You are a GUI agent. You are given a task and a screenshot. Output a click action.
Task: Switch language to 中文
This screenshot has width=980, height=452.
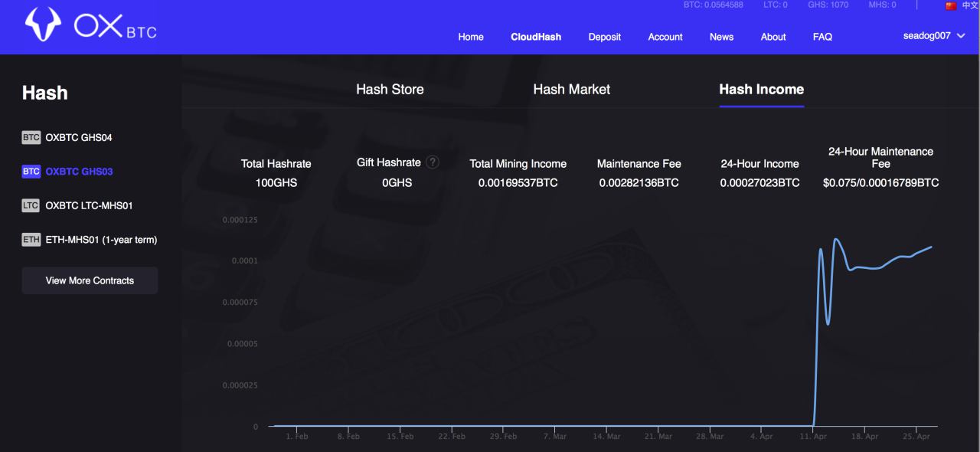(970, 5)
